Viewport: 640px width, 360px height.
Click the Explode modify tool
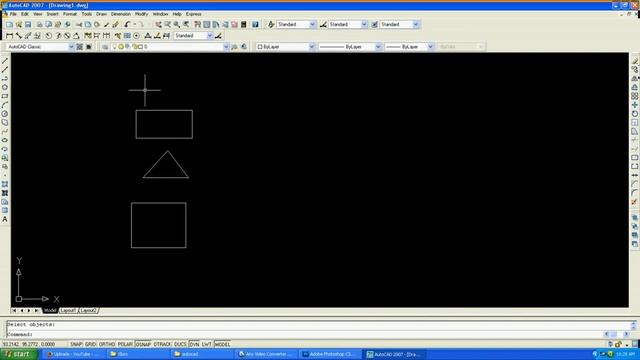click(635, 202)
